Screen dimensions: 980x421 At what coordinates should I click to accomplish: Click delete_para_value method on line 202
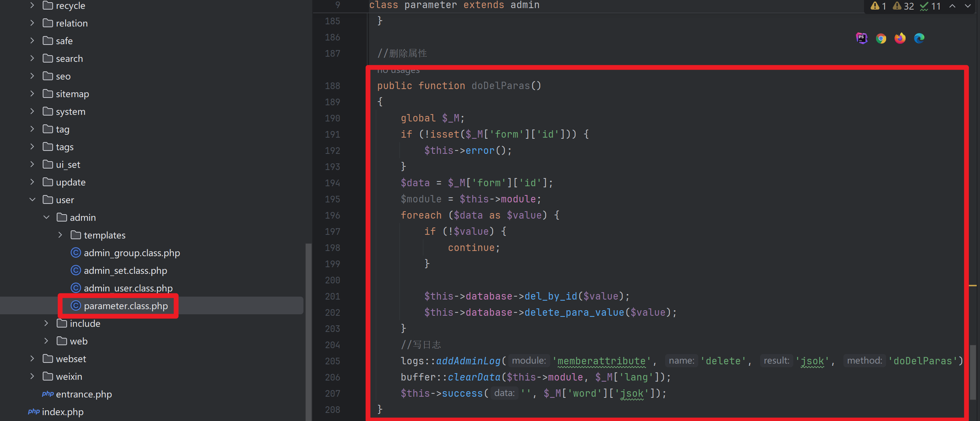574,312
